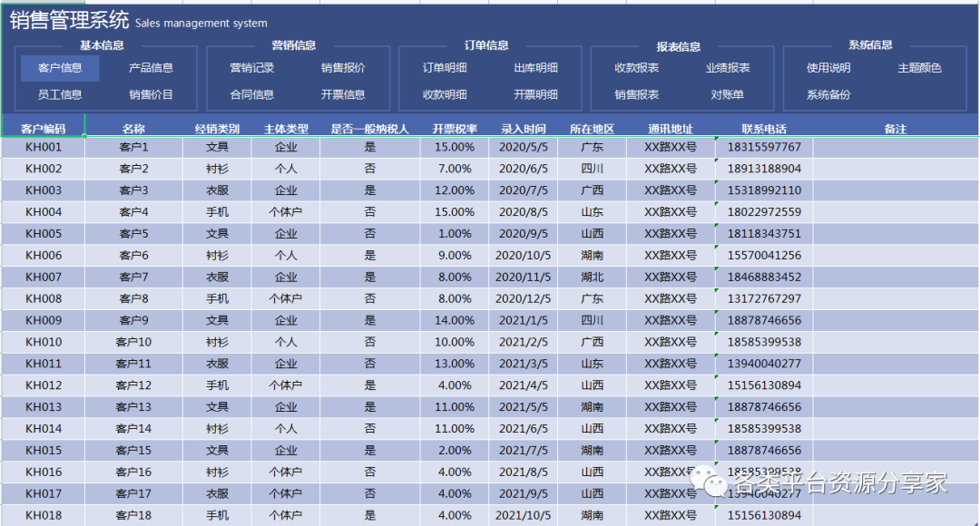This screenshot has width=980, height=526.
Task: Click the 备注 column header
Action: click(x=895, y=129)
